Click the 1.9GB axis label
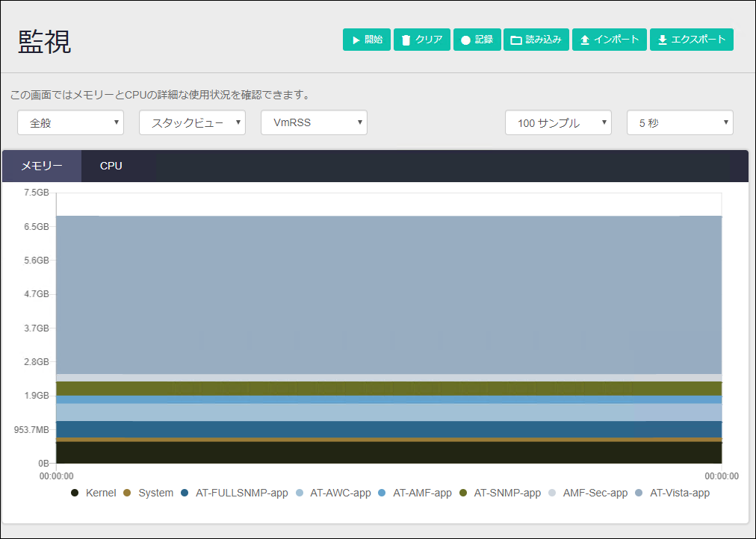Image resolution: width=756 pixels, height=539 pixels. point(37,396)
